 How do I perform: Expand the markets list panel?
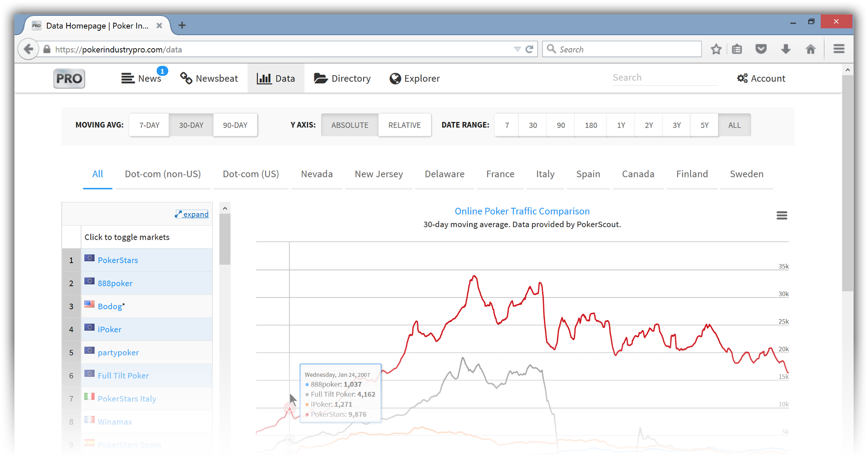pyautogui.click(x=192, y=214)
